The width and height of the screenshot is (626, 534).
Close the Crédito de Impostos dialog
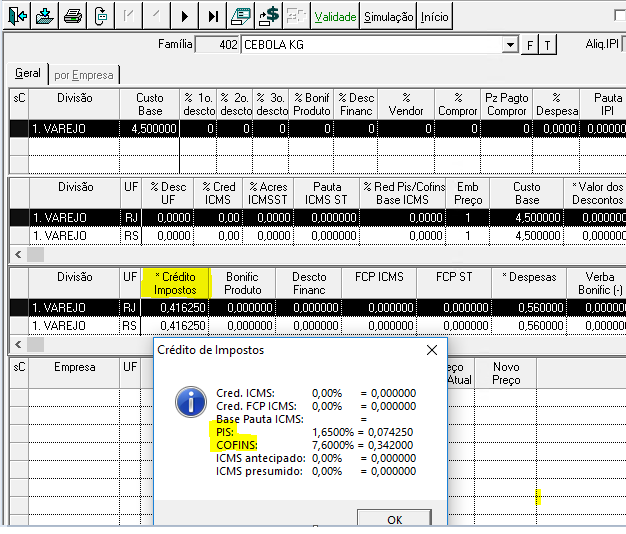pyautogui.click(x=432, y=350)
